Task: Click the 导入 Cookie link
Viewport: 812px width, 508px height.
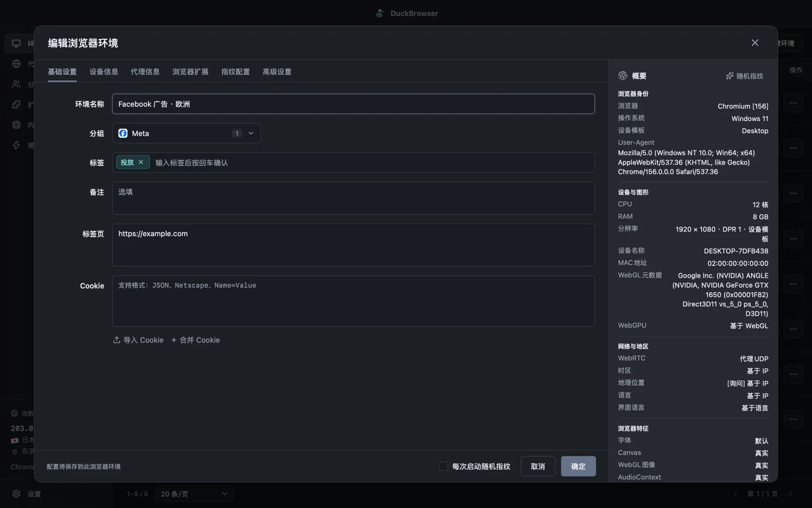Action: pyautogui.click(x=138, y=340)
